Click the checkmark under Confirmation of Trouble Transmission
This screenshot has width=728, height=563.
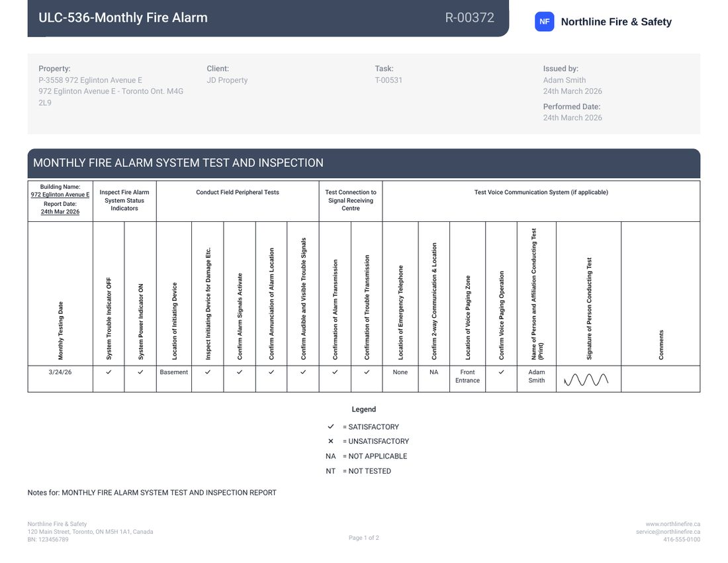367,372
